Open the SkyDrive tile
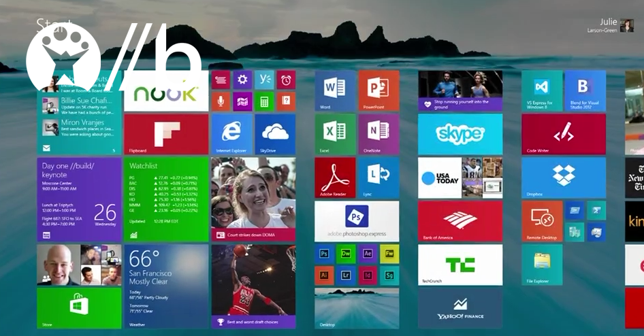 click(x=275, y=134)
